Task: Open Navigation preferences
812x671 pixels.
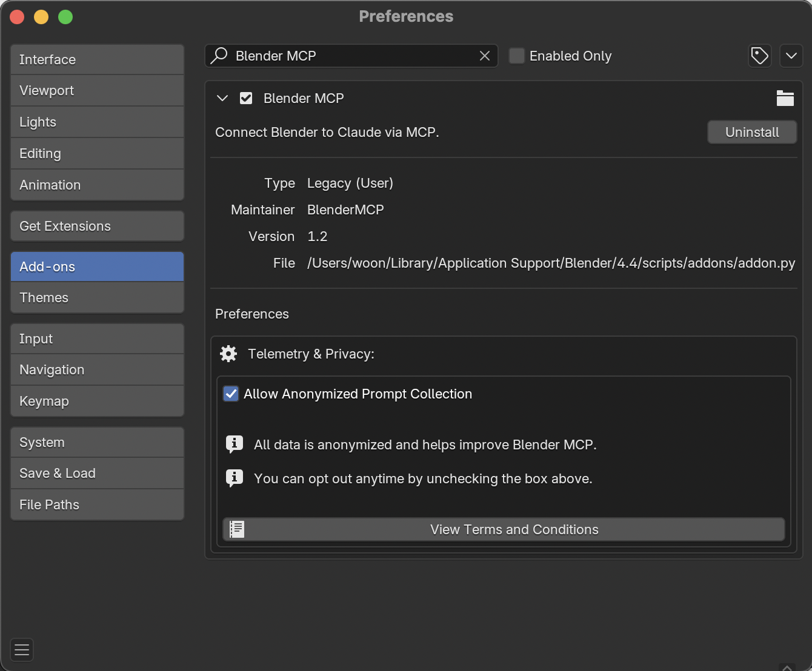Action: [x=97, y=369]
